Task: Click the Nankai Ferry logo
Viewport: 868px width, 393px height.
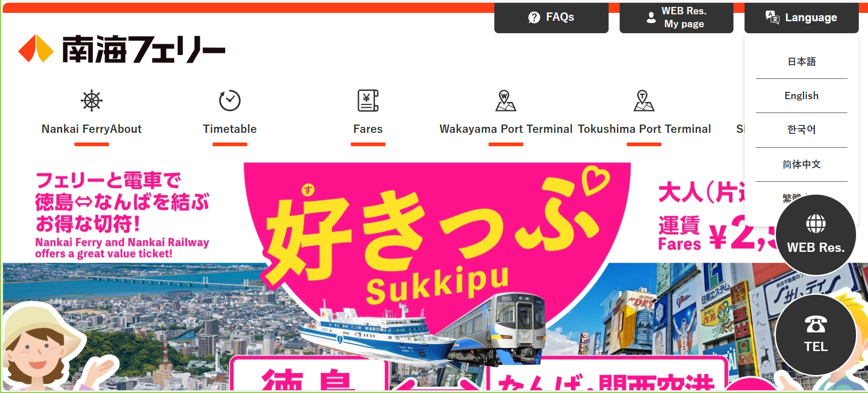Action: 122,48
